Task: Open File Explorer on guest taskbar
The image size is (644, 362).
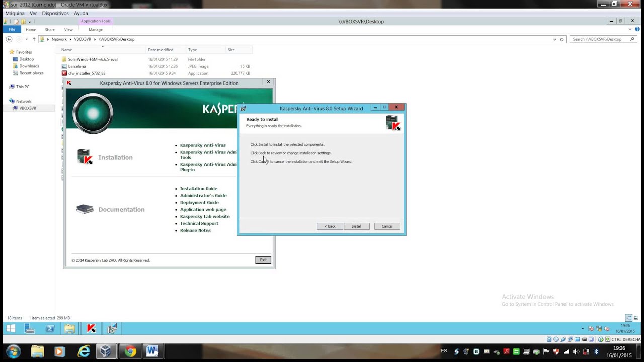Action: [x=69, y=329]
